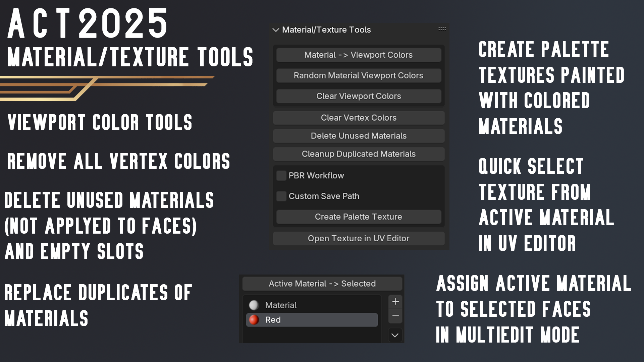Image resolution: width=644 pixels, height=362 pixels.
Task: Click Delete Unused Materials tool
Action: coord(358,136)
